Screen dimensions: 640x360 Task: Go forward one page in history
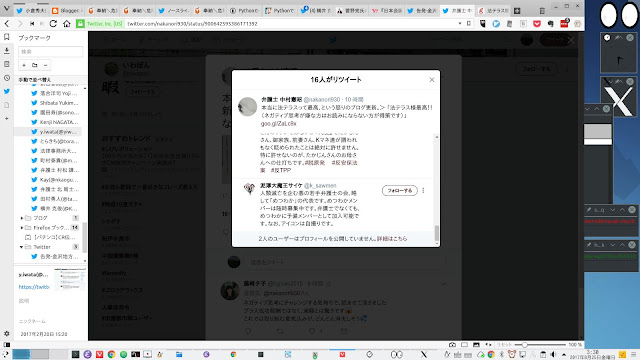(x=20, y=24)
